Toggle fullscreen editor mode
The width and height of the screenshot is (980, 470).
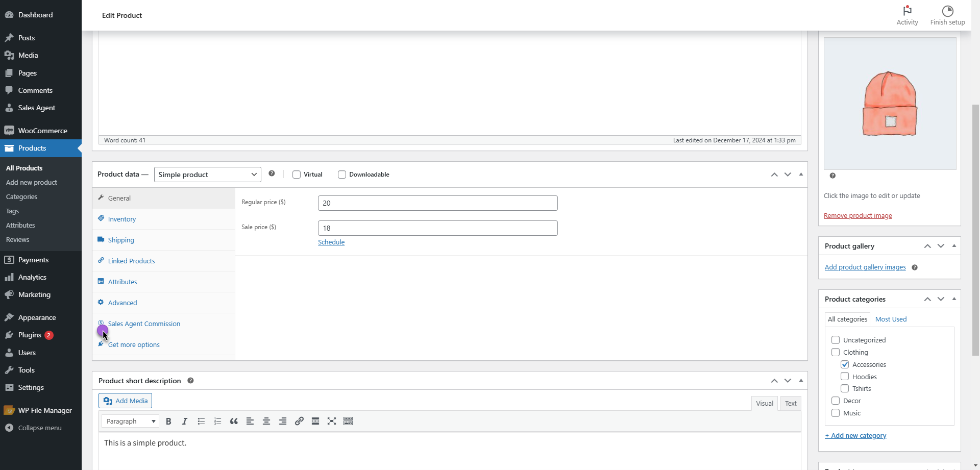(x=332, y=421)
